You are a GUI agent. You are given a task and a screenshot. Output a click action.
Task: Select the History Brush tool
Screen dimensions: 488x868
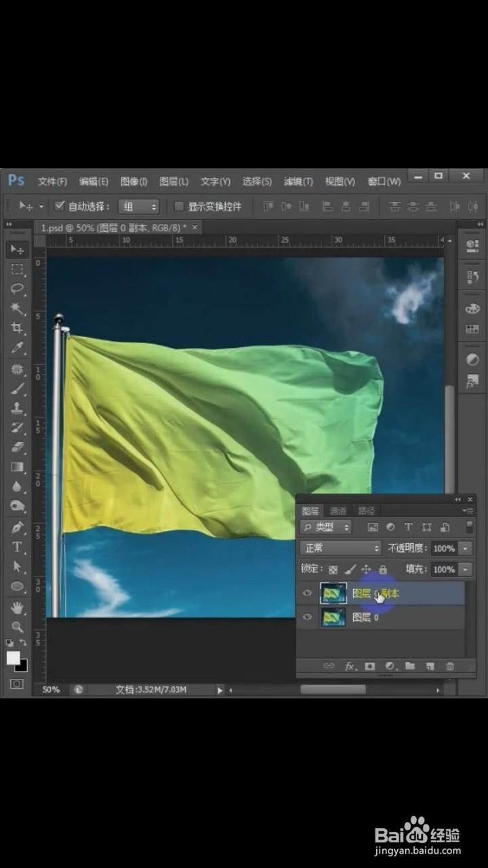17,429
